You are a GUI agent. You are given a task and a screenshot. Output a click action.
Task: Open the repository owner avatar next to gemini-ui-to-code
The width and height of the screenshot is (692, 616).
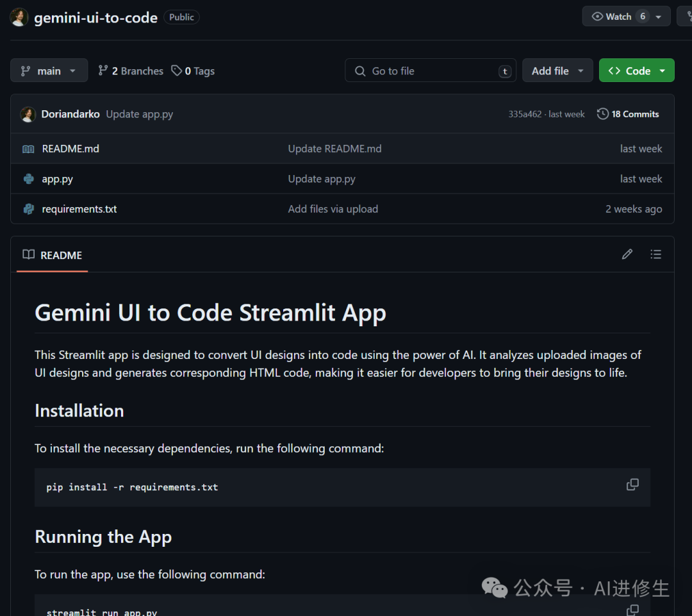[x=19, y=17]
